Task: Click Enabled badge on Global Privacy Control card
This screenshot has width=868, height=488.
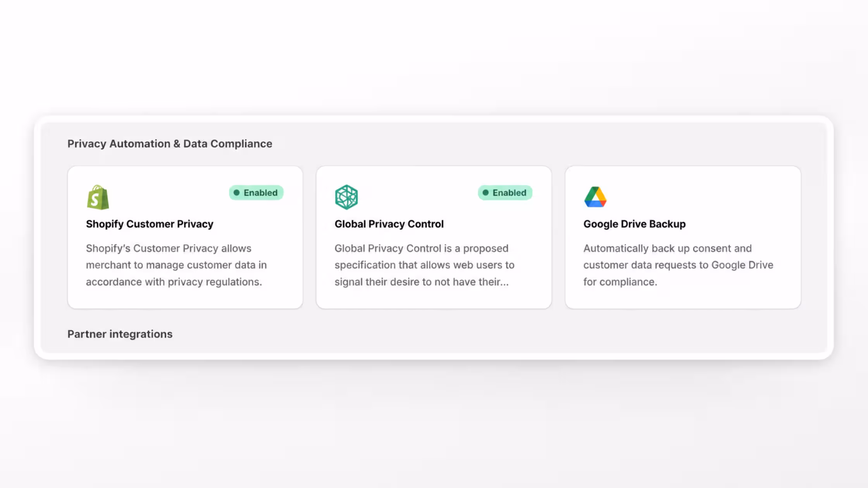Action: point(505,192)
